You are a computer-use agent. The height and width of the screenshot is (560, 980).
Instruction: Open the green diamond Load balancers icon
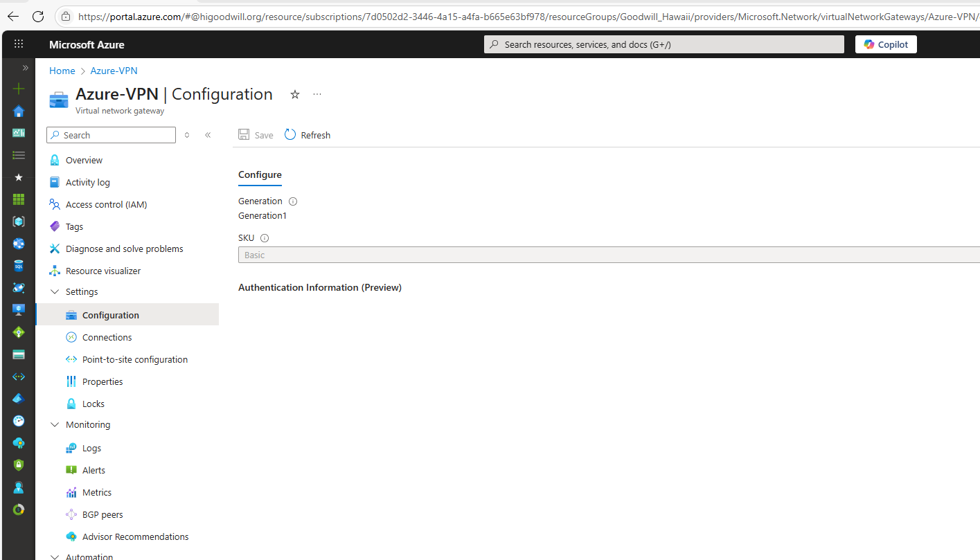click(19, 332)
